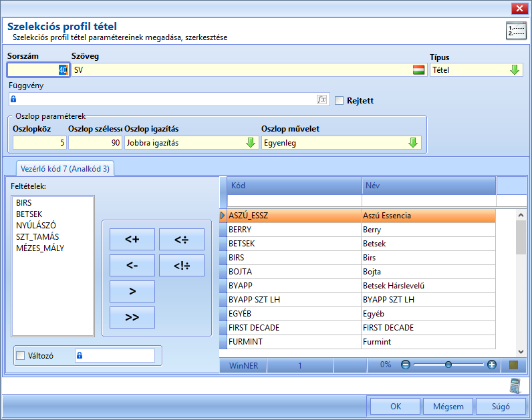
Task: Open the Oszlop művelet dropdown
Action: [413, 143]
